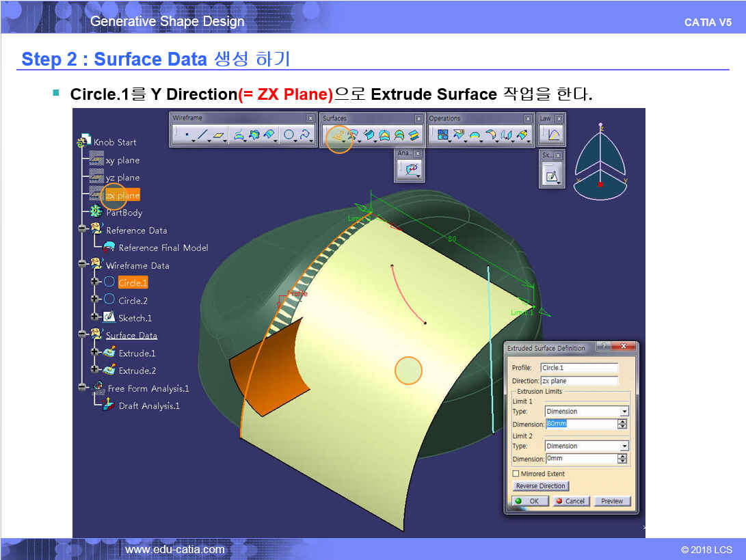Confirm extrusion with the OK button
746x560 pixels.
point(529,501)
